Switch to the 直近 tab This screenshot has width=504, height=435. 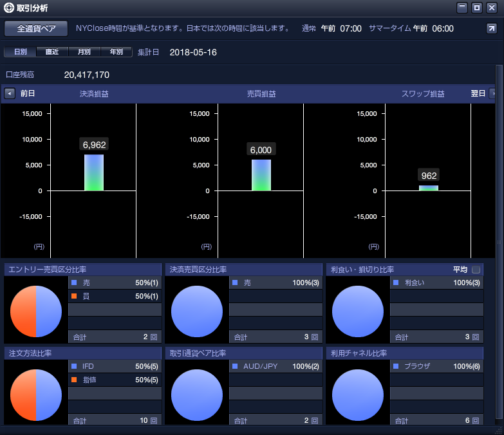tap(52, 51)
